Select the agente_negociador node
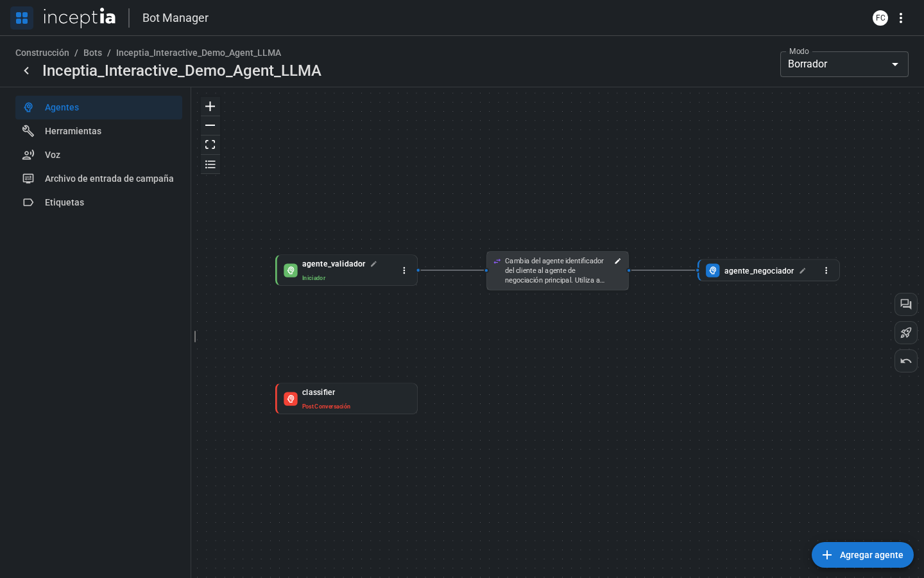 769,270
